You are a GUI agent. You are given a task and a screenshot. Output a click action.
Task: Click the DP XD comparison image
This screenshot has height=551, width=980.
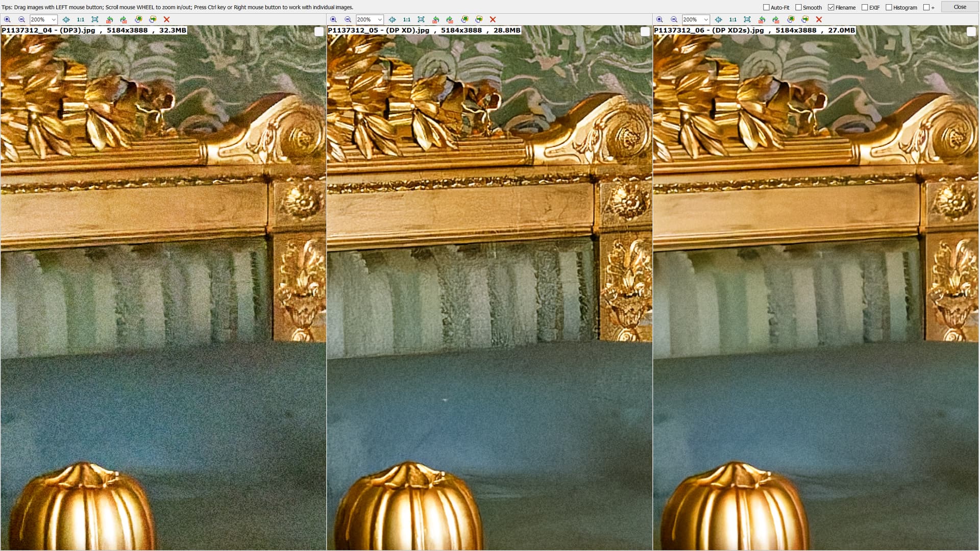489,288
